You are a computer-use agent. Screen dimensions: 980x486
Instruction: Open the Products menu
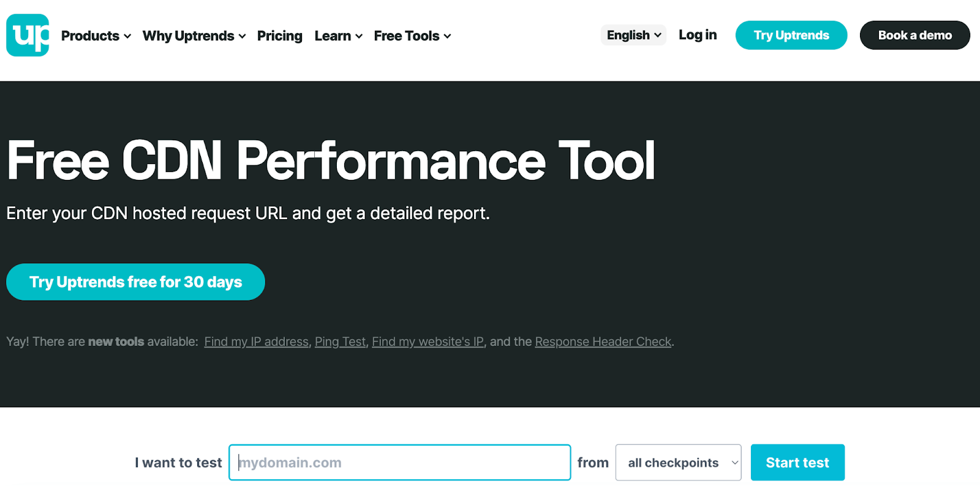tap(96, 36)
